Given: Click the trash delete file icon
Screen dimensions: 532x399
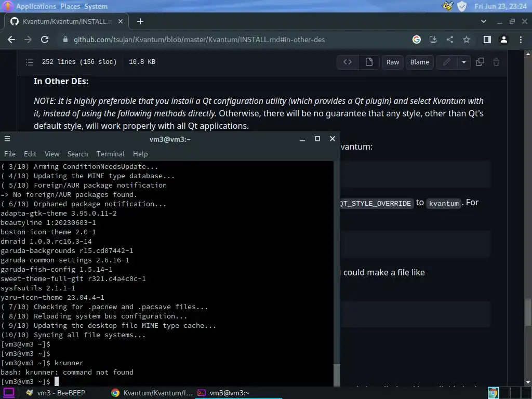Looking at the screenshot, I should click(496, 62).
